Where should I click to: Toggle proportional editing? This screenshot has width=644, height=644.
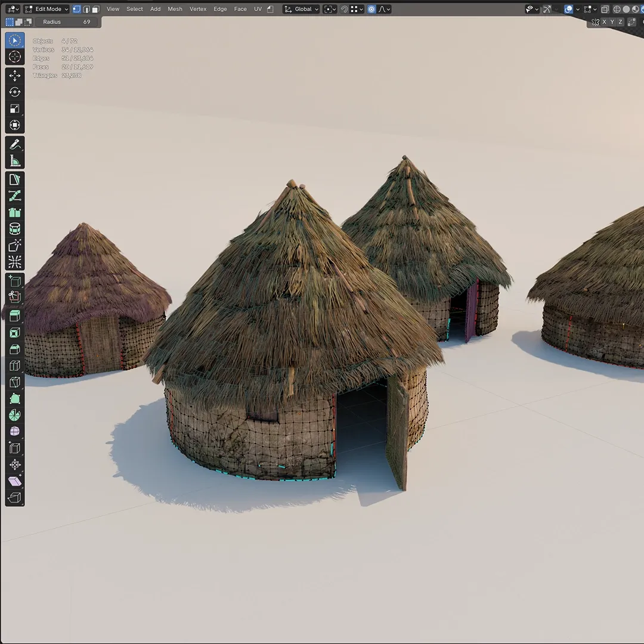371,9
